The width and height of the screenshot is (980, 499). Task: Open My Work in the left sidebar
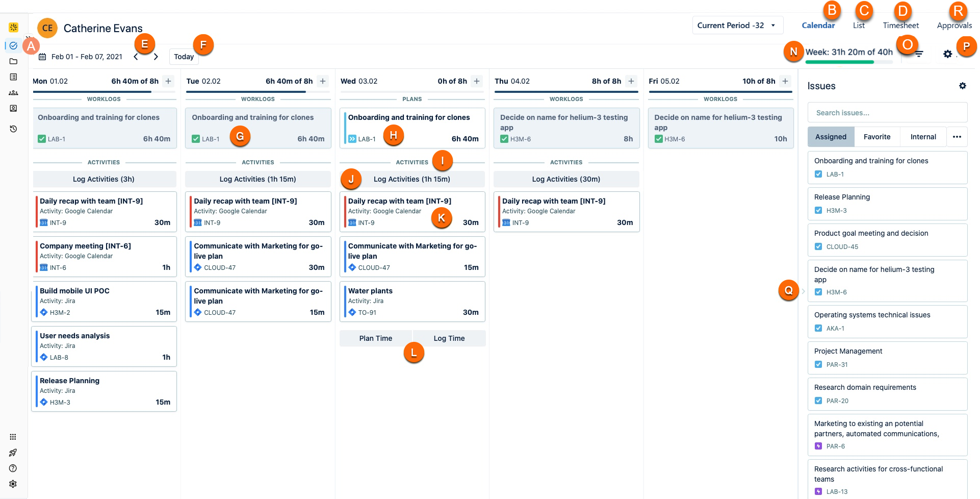point(13,45)
